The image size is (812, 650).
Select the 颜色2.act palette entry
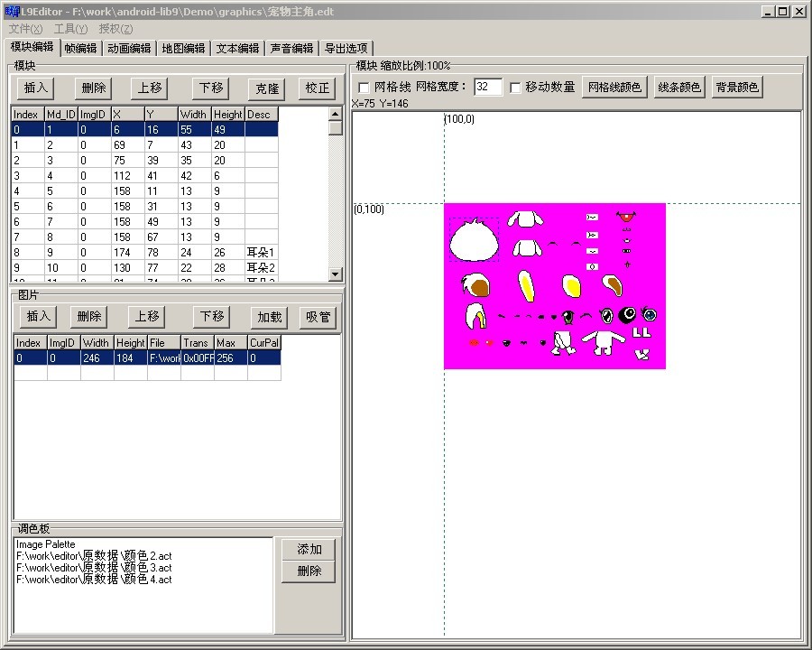94,556
